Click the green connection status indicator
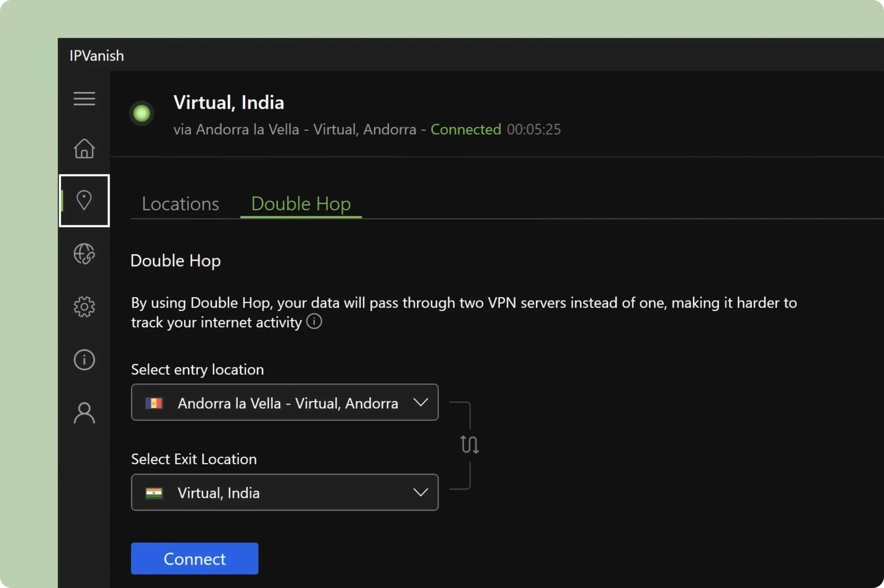The image size is (884, 588). [142, 113]
